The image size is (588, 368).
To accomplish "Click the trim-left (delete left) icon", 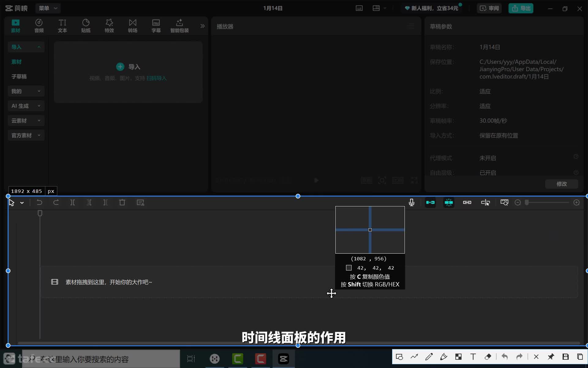I will (x=89, y=202).
